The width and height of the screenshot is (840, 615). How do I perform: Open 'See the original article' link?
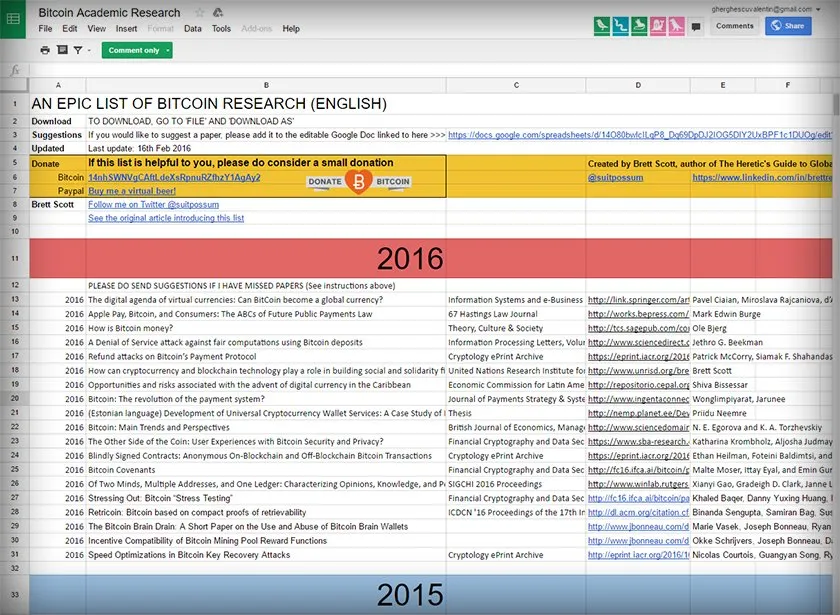click(x=166, y=218)
